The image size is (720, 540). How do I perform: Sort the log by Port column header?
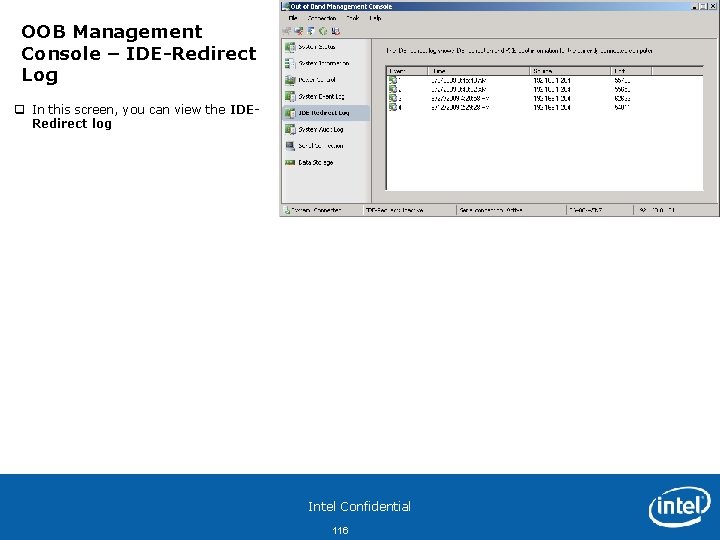pos(631,71)
